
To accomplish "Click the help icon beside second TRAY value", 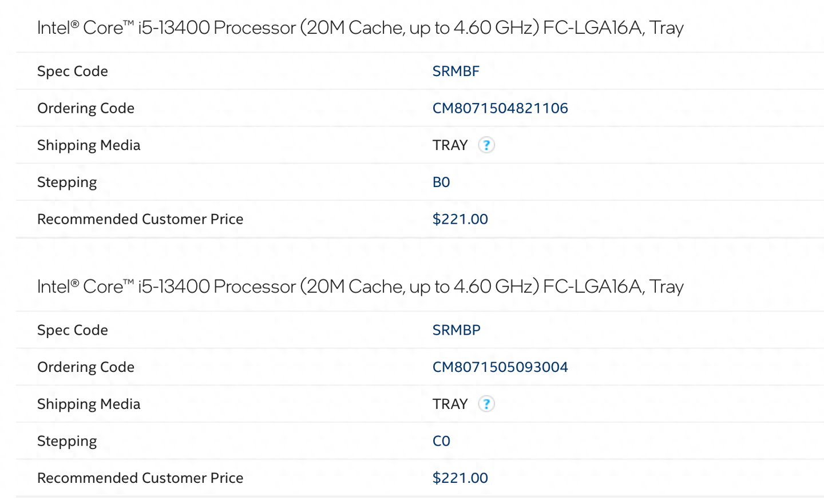I will [486, 404].
